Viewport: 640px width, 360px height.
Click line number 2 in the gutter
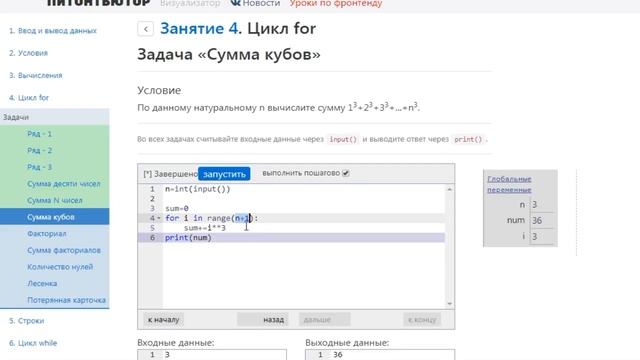(x=152, y=199)
